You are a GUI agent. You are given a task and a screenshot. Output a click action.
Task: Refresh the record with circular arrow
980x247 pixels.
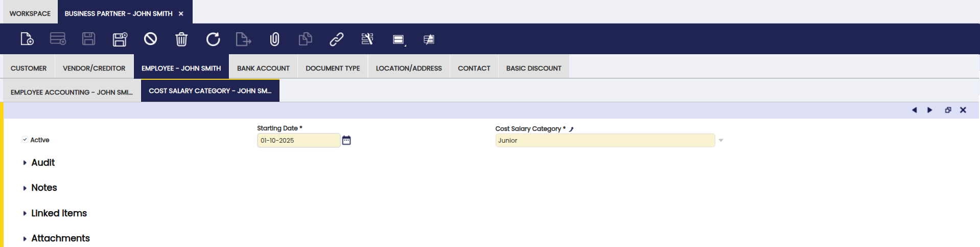coord(213,39)
